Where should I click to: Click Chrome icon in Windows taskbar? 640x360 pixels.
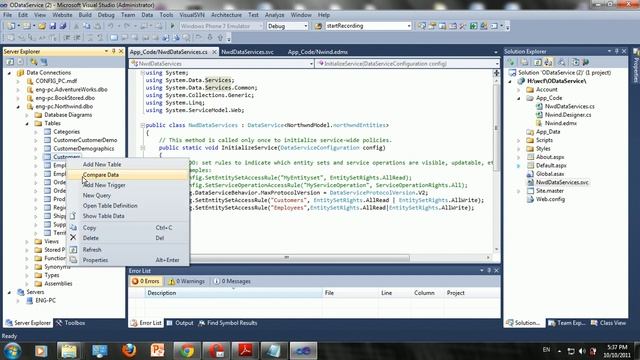pyautogui.click(x=187, y=350)
